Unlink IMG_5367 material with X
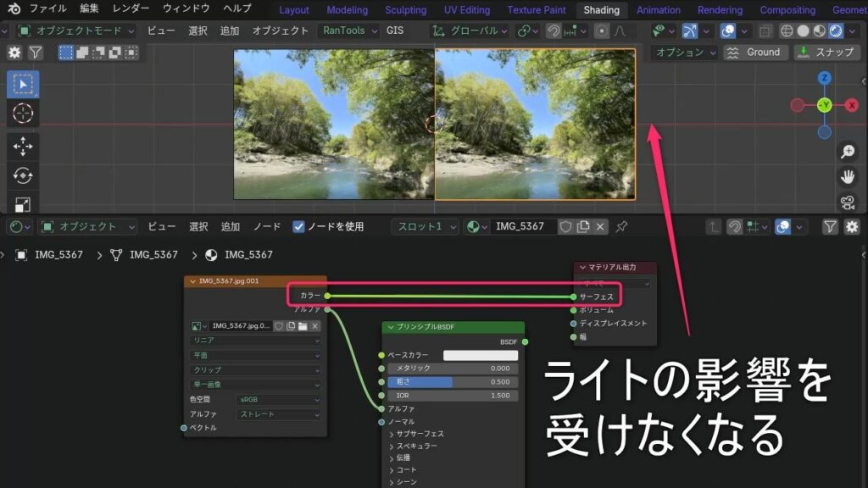 point(600,226)
